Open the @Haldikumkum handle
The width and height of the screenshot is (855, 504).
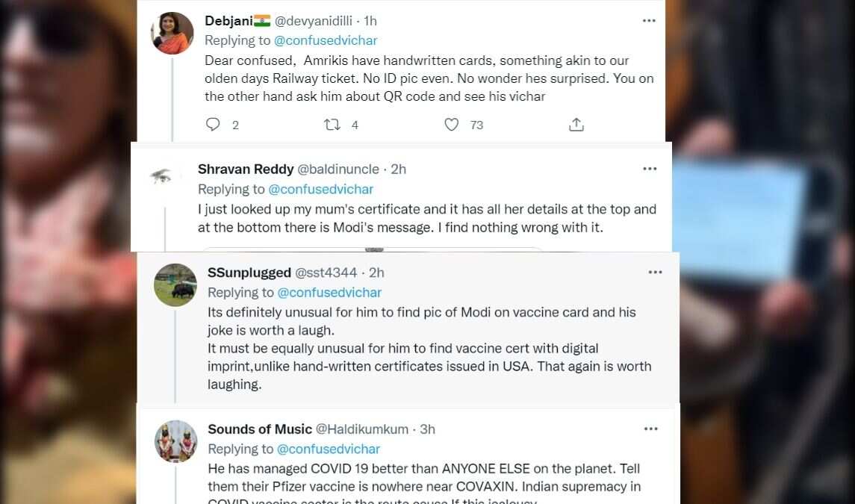point(362,429)
